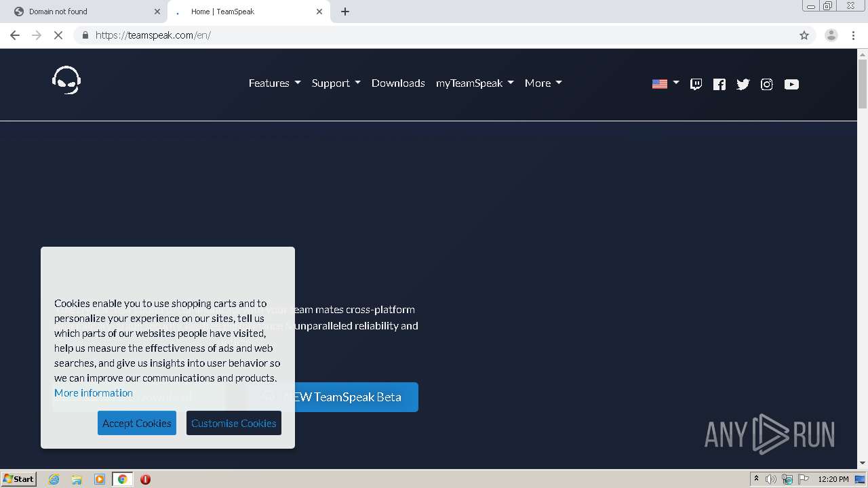Screen dimensions: 868x488
Task: Expand the Features menu
Action: click(275, 83)
